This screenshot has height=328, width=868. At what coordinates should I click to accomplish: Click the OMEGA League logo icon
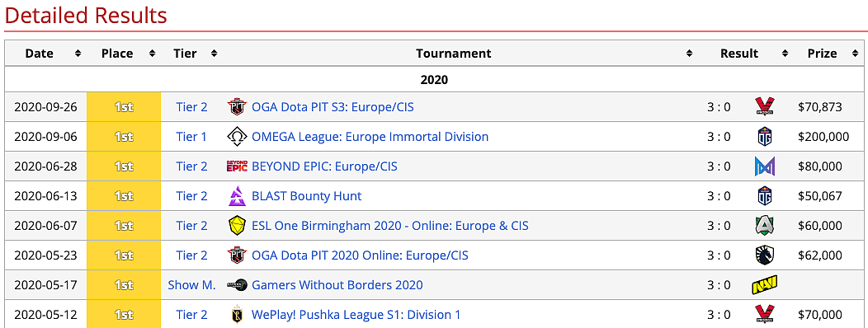click(236, 137)
